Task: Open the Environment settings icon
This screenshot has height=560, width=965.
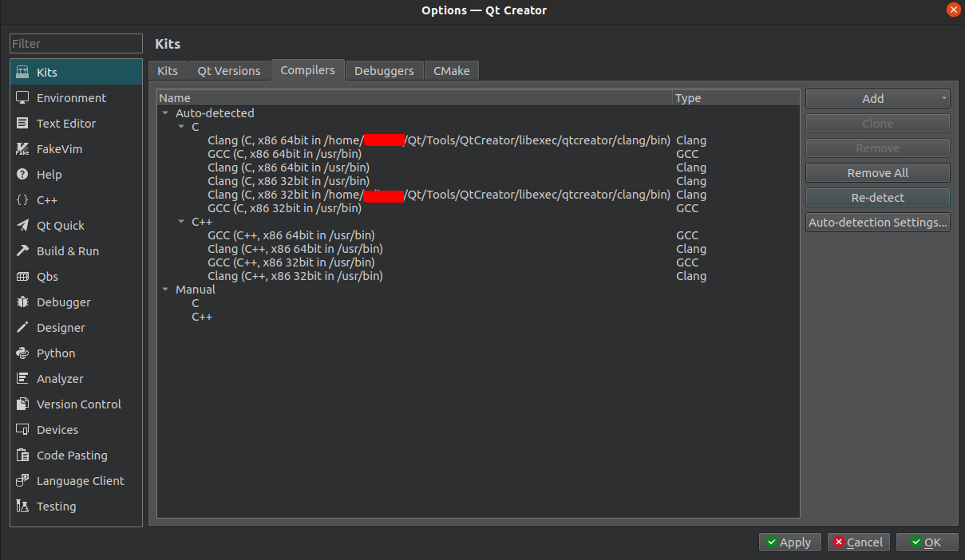Action: 22,98
